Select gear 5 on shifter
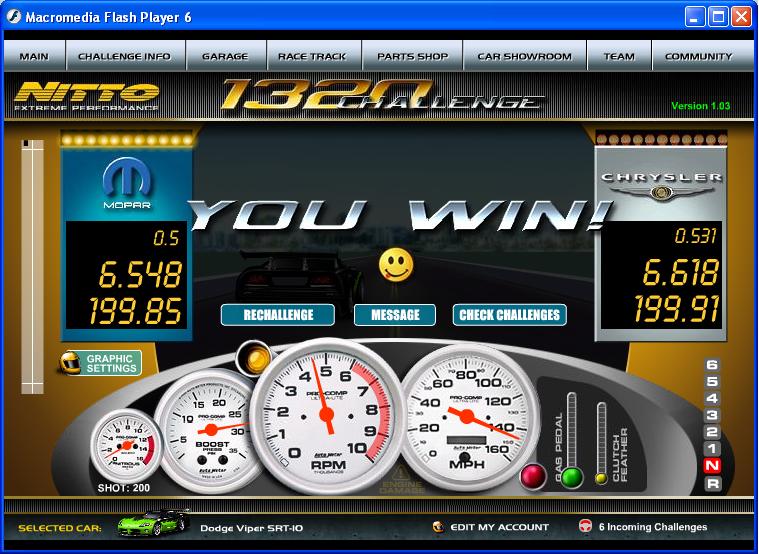Viewport: 759px width, 554px height. [x=712, y=381]
